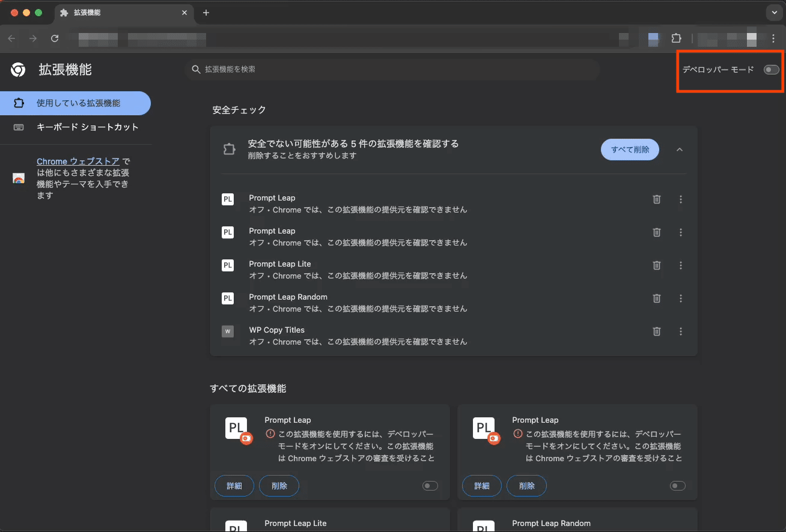Toggle on the left Prompt Leap card
786x532 pixels.
click(430, 486)
